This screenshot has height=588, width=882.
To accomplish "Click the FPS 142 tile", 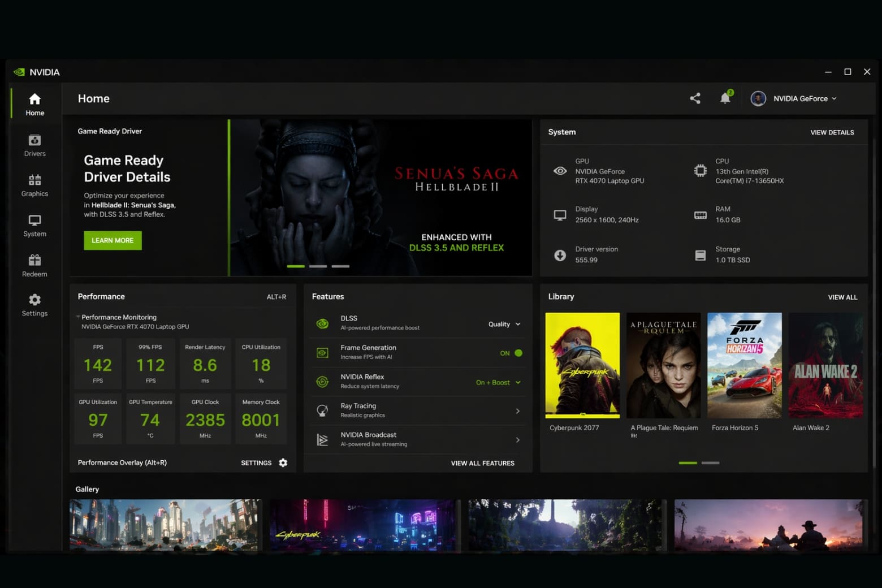I will point(98,364).
